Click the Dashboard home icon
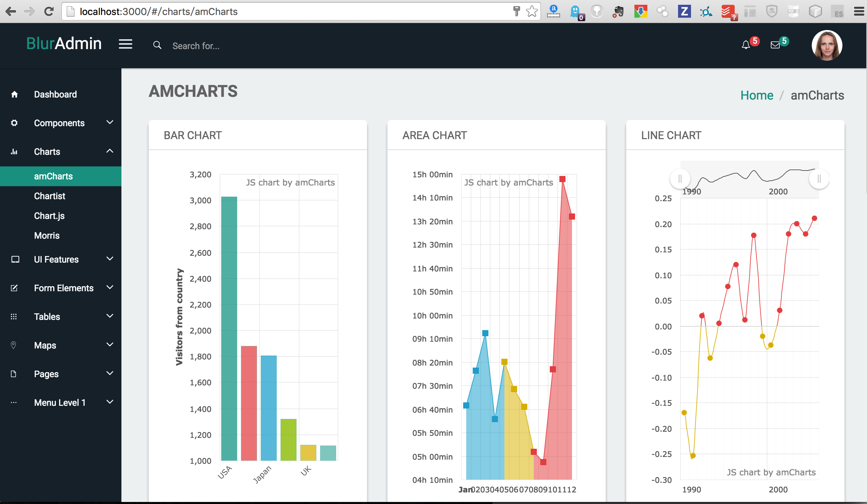867x504 pixels. tap(14, 94)
